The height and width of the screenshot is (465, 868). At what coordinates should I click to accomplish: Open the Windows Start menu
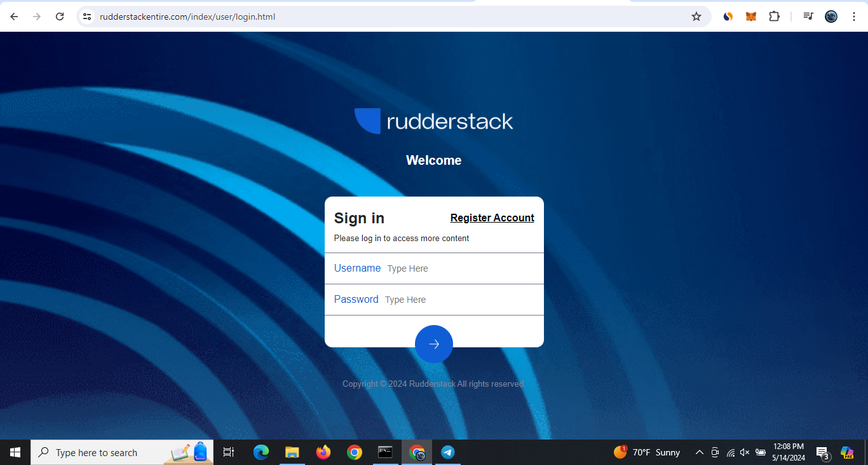[x=15, y=452]
